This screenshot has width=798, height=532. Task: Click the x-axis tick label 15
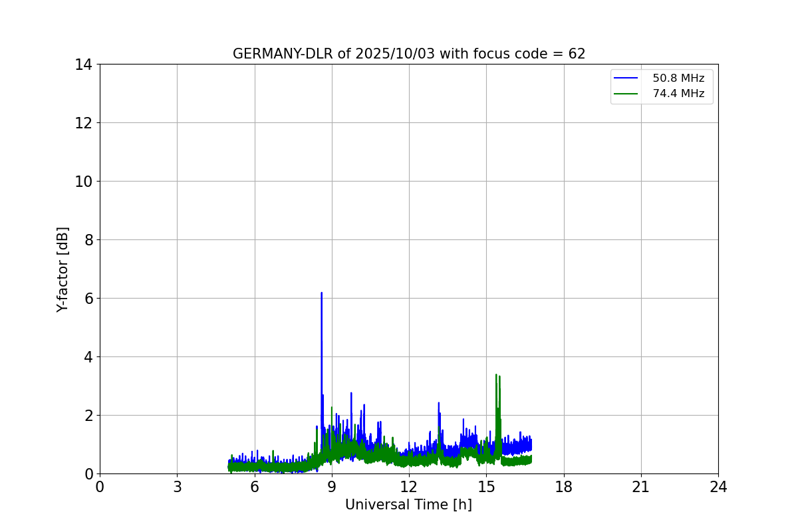(x=486, y=487)
